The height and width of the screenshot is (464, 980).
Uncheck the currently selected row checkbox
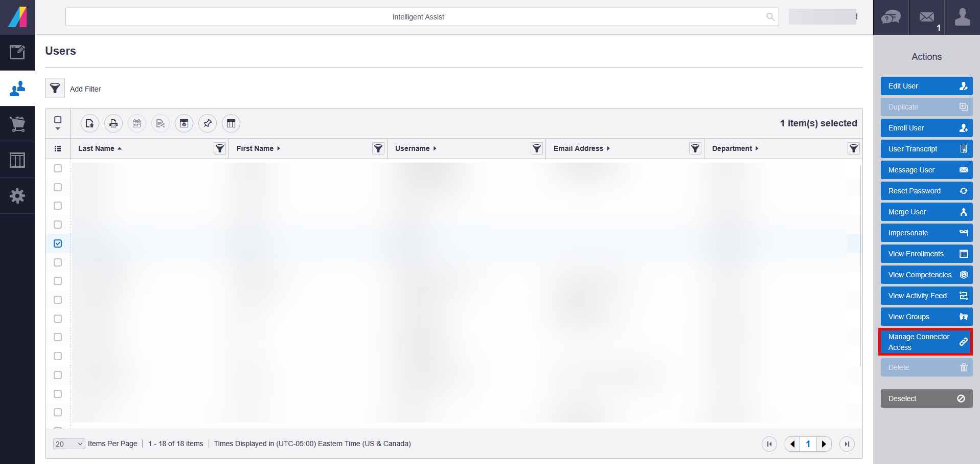pos(58,244)
